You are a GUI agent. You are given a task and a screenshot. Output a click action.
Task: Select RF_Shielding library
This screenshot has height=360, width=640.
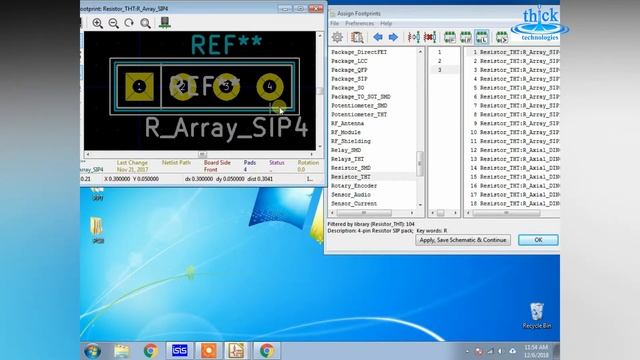[x=351, y=141]
